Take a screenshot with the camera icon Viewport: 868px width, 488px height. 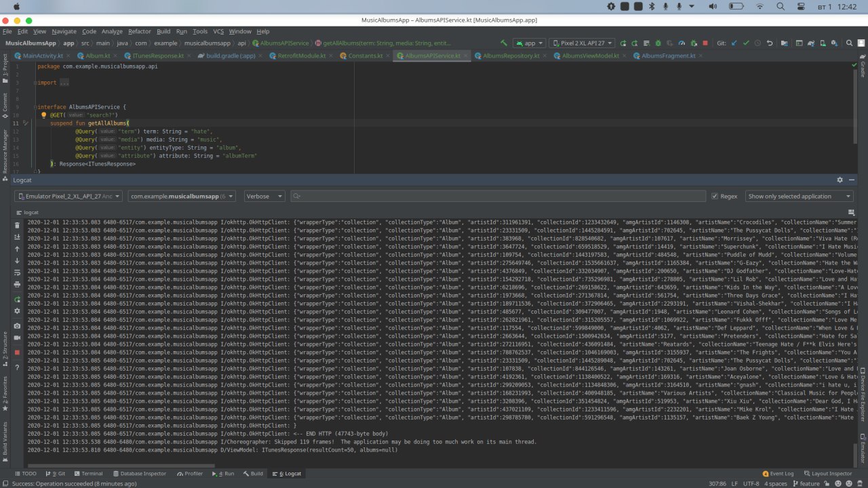pos(17,326)
